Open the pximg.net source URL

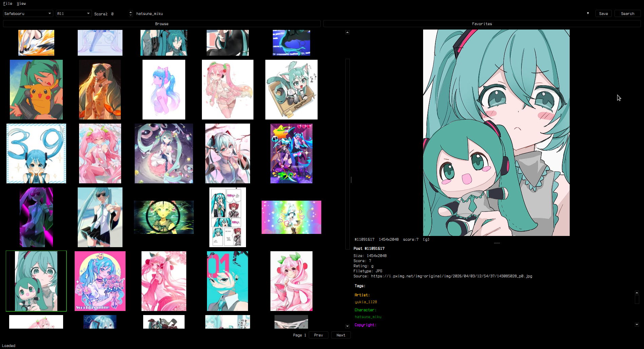pyautogui.click(x=451, y=276)
